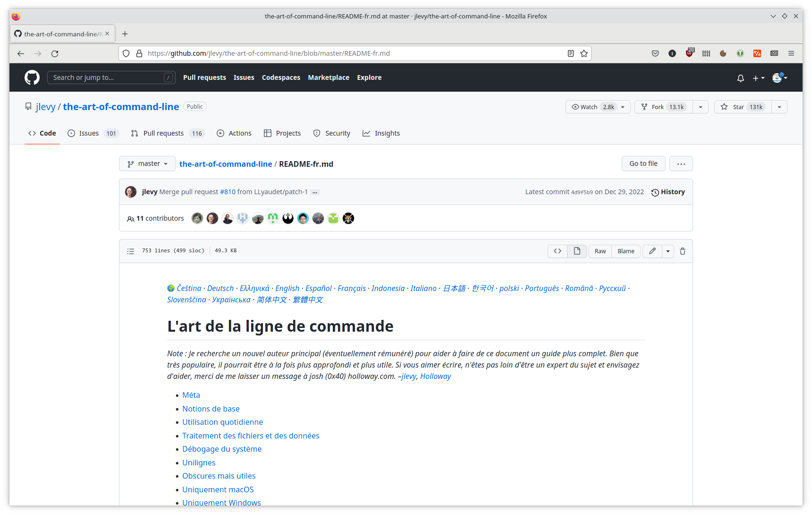
Task: Open the Notions de base link
Action: coord(211,409)
